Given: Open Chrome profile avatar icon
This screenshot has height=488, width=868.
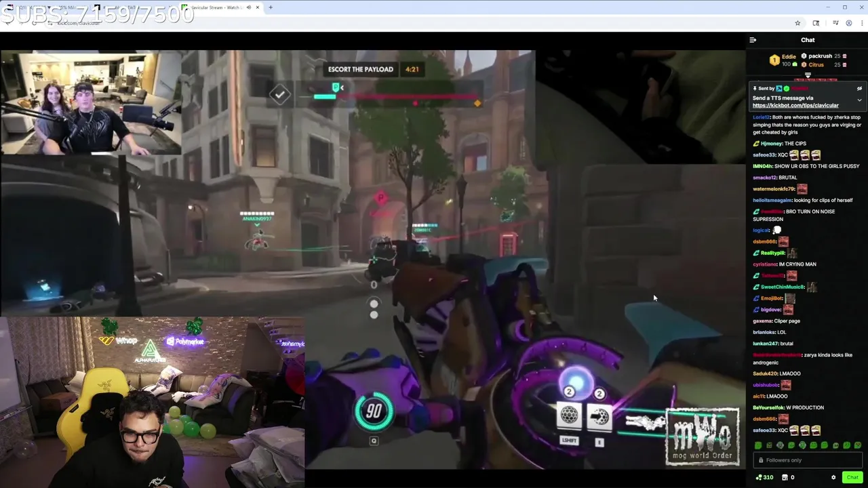Looking at the screenshot, I should tap(848, 23).
